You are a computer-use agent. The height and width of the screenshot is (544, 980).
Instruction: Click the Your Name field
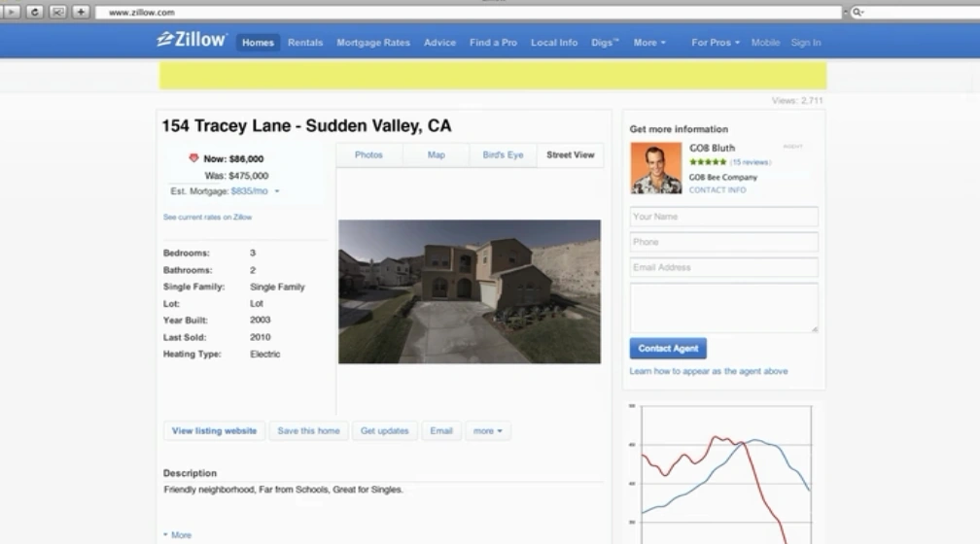coord(723,217)
